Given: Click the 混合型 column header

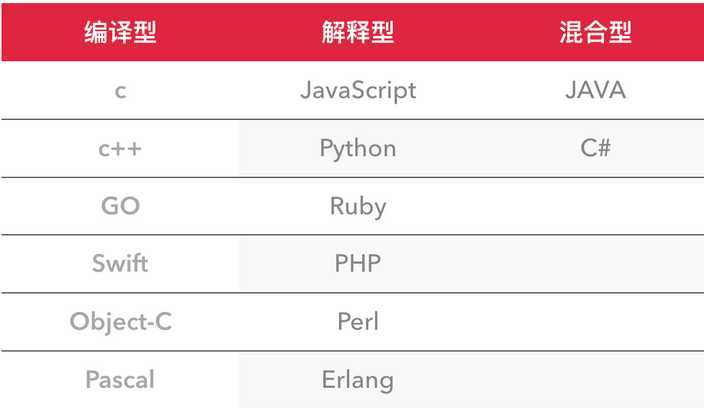Looking at the screenshot, I should (595, 32).
